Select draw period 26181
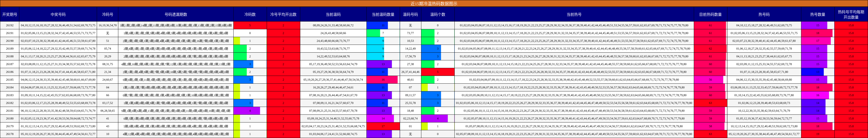868x138 pixels. point(10,111)
